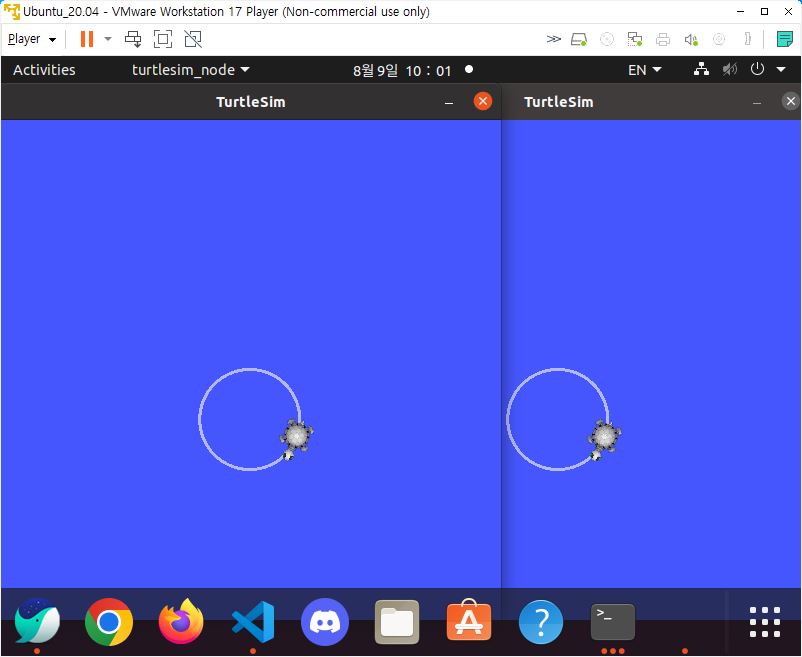Image resolution: width=802 pixels, height=657 pixels.
Task: Click the turtle in right TurtleSim window
Action: [604, 439]
